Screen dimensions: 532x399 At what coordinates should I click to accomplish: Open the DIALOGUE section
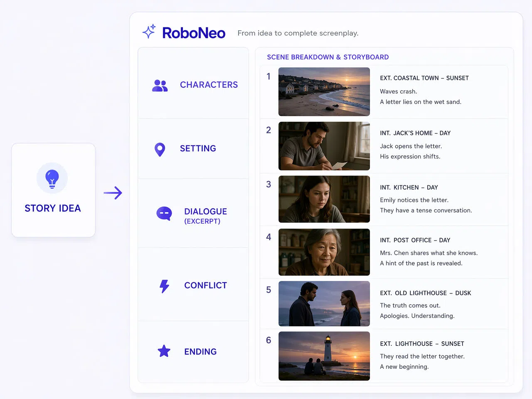pos(193,213)
